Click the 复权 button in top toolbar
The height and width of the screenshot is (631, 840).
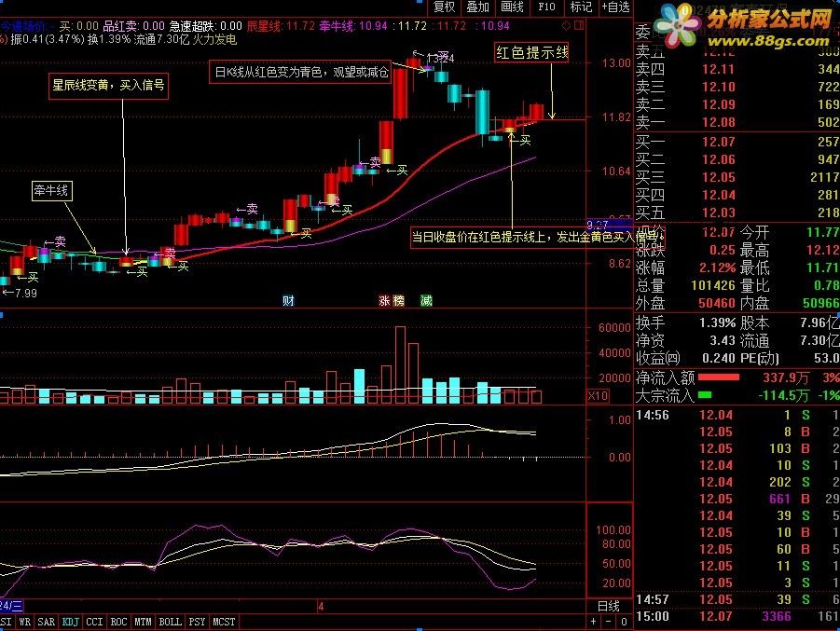[444, 7]
